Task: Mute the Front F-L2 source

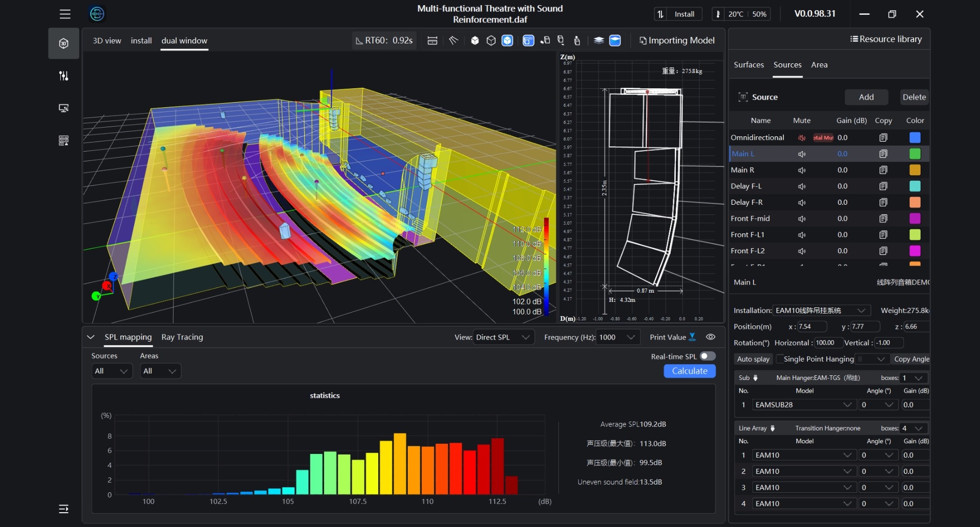Action: click(802, 251)
